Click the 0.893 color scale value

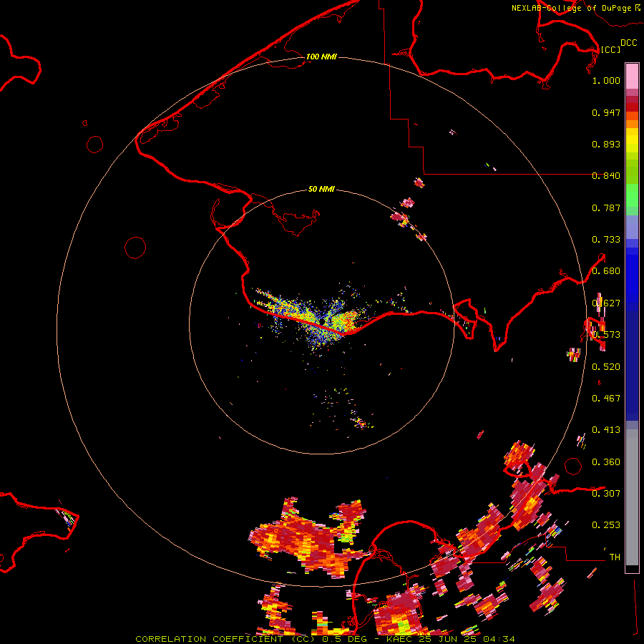[606, 144]
